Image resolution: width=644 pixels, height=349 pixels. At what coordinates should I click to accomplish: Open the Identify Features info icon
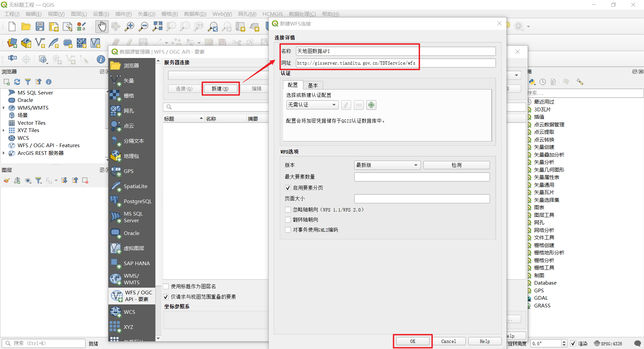pos(101,59)
